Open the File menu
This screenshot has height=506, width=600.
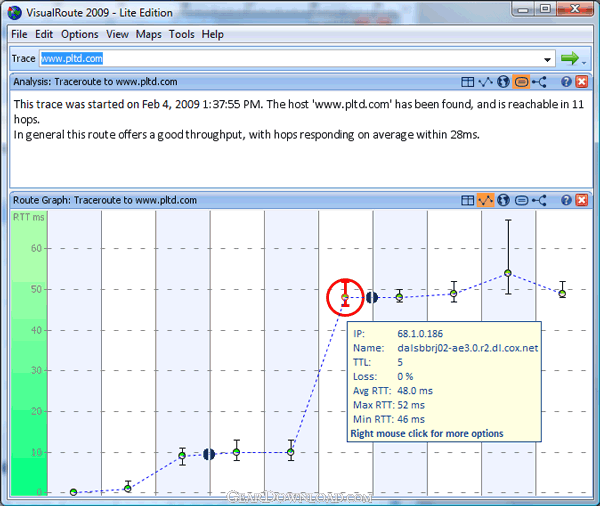(x=19, y=34)
